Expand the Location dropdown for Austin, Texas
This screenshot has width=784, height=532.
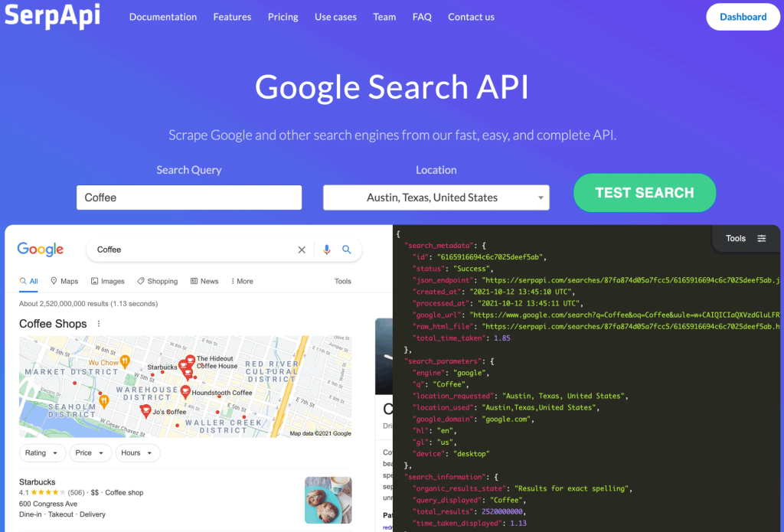click(436, 197)
